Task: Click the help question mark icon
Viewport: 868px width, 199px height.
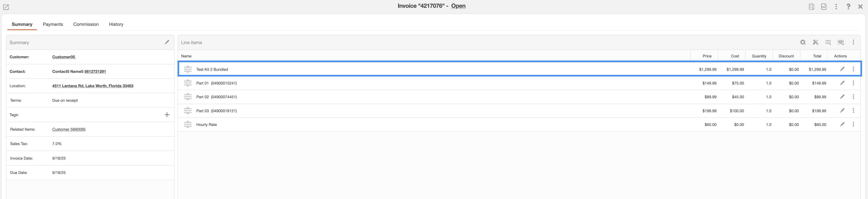Action: point(848,7)
